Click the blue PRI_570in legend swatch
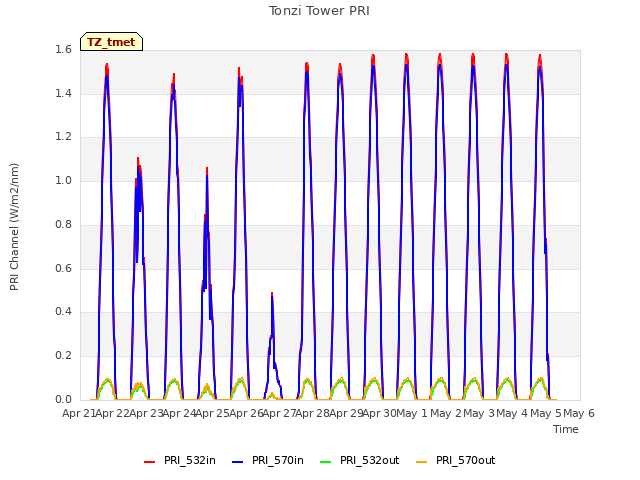640x480 pixels. click(238, 462)
